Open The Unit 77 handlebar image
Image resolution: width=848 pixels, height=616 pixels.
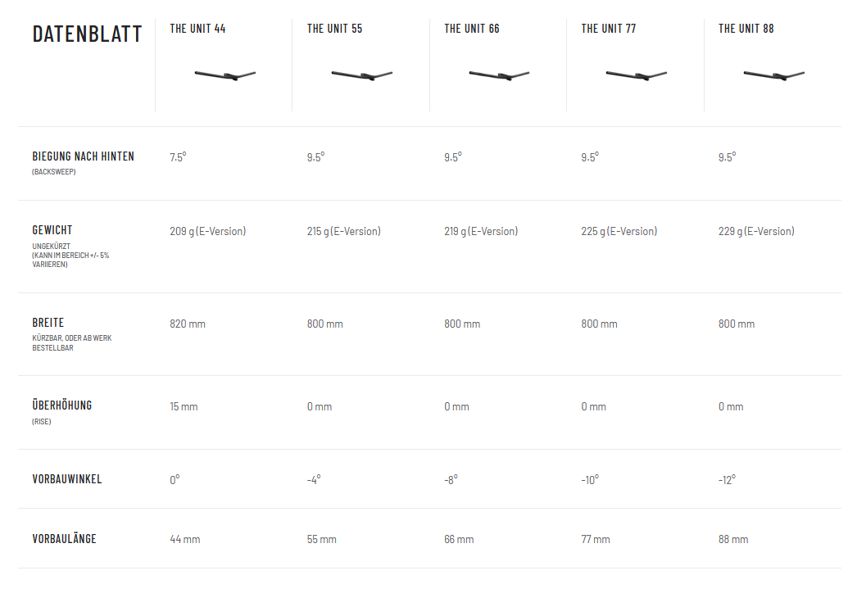tap(637, 76)
